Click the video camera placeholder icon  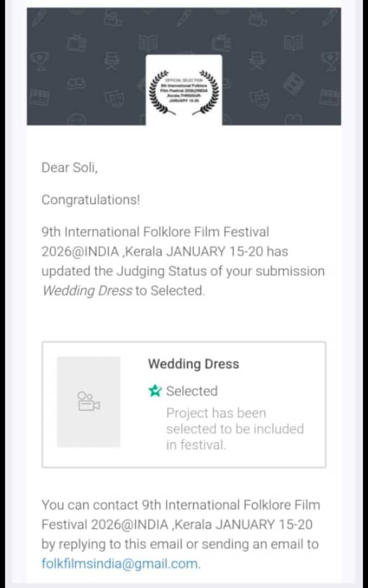pos(88,401)
